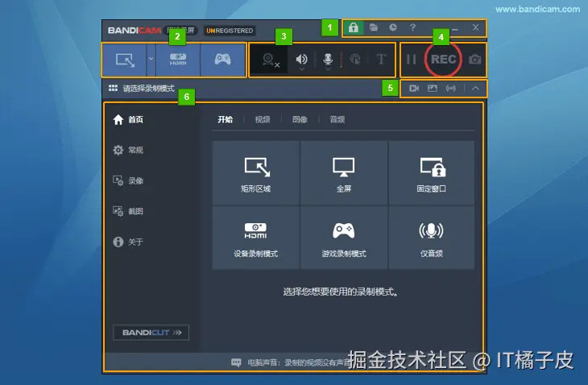Screen dimensions: 588x385
Task: Choose the 设备录制模式 device recording tile
Action: (256, 238)
